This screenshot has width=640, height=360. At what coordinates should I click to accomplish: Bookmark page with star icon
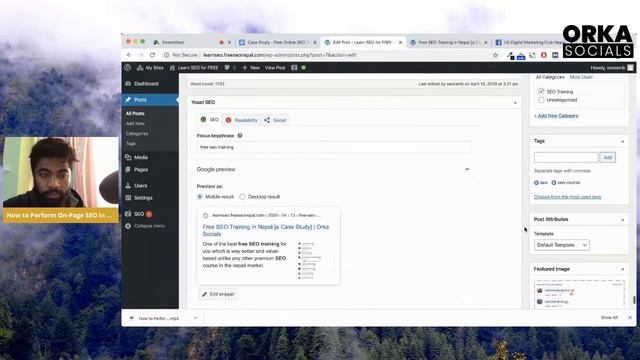click(x=495, y=55)
